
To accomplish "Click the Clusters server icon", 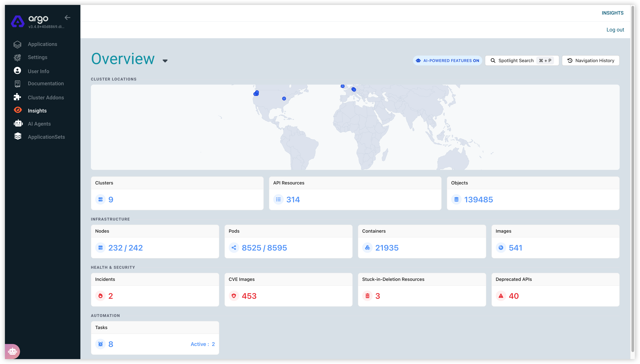I will pyautogui.click(x=100, y=200).
